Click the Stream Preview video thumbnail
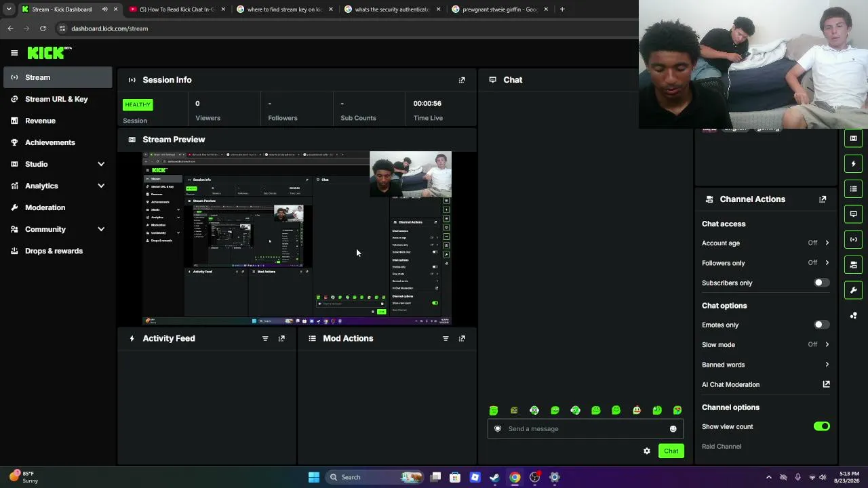Screen dimensions: 868x488 coord(297,239)
